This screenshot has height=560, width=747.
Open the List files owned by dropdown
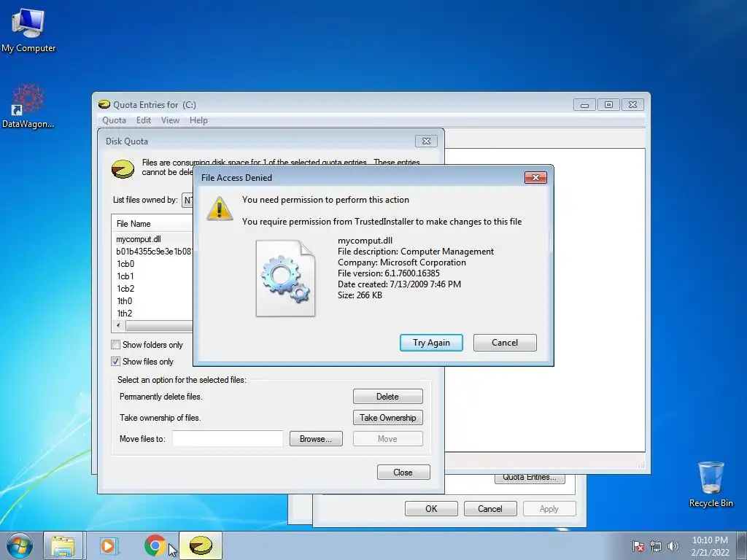click(x=187, y=201)
